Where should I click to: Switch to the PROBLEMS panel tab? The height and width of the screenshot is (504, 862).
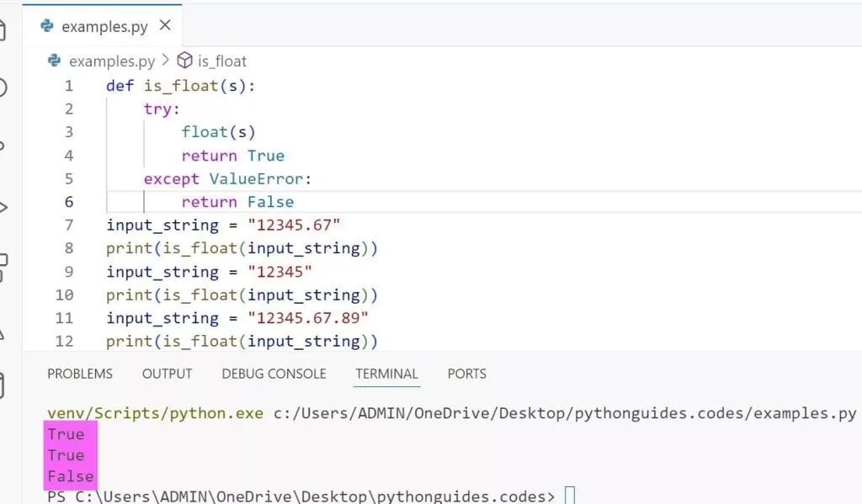point(79,374)
